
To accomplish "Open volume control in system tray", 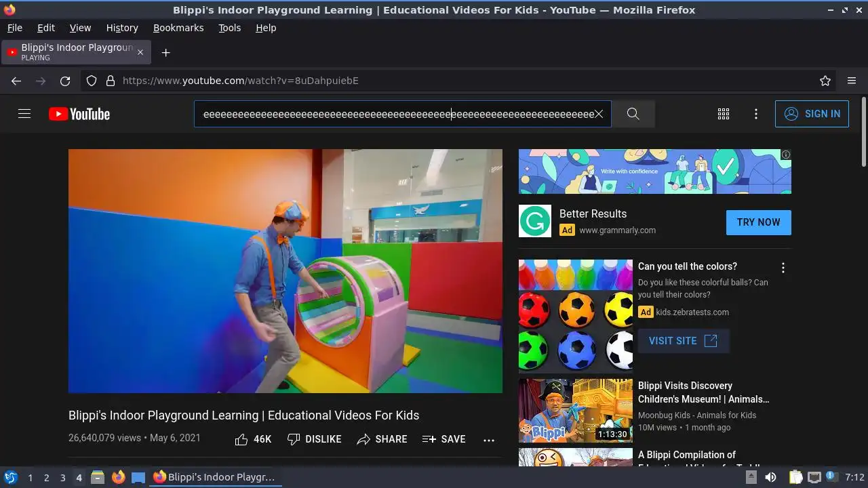I will point(770,478).
